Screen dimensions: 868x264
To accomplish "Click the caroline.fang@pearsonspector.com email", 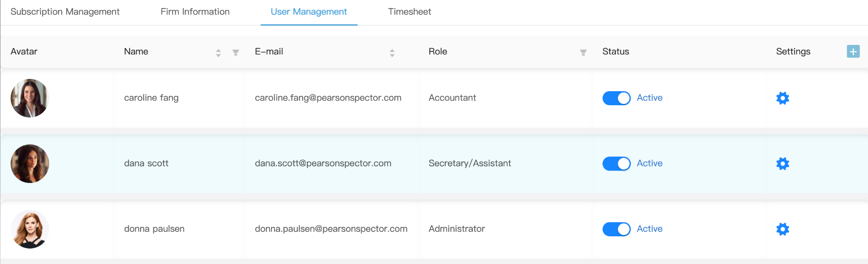I will click(328, 98).
